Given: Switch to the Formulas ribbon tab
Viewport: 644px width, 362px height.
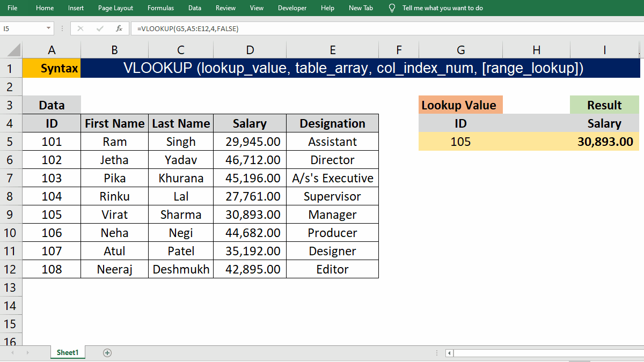Looking at the screenshot, I should tap(160, 8).
